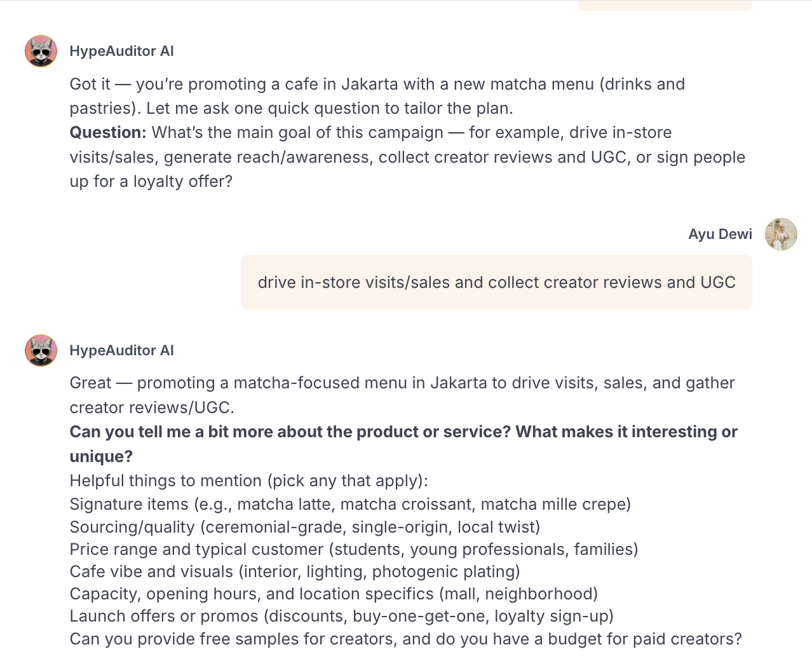
Task: Click the partially visible bubble at the top
Action: coord(665,6)
